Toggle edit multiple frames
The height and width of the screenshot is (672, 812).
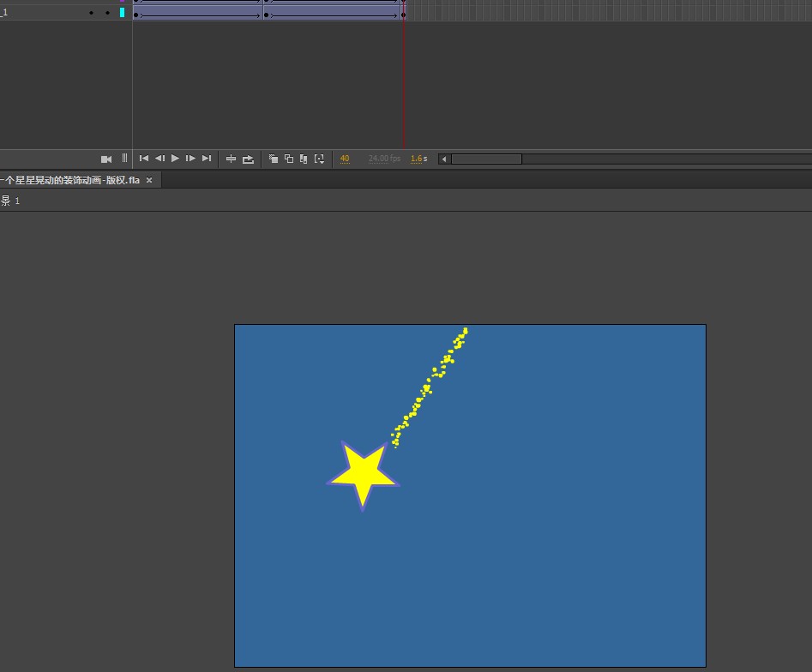304,159
